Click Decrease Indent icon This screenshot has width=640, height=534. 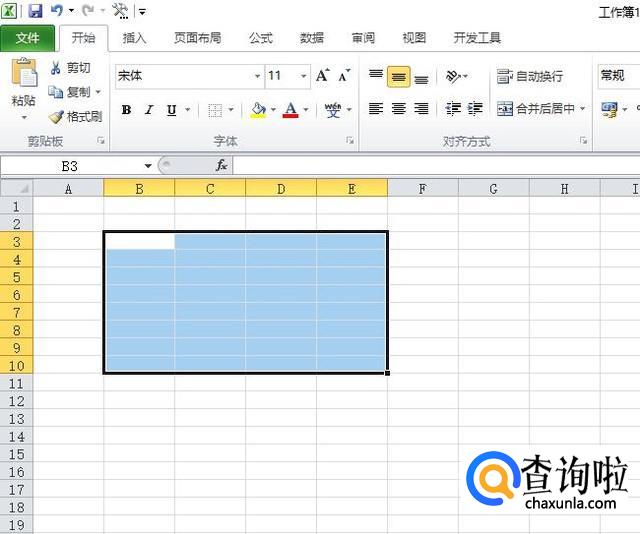coord(453,109)
